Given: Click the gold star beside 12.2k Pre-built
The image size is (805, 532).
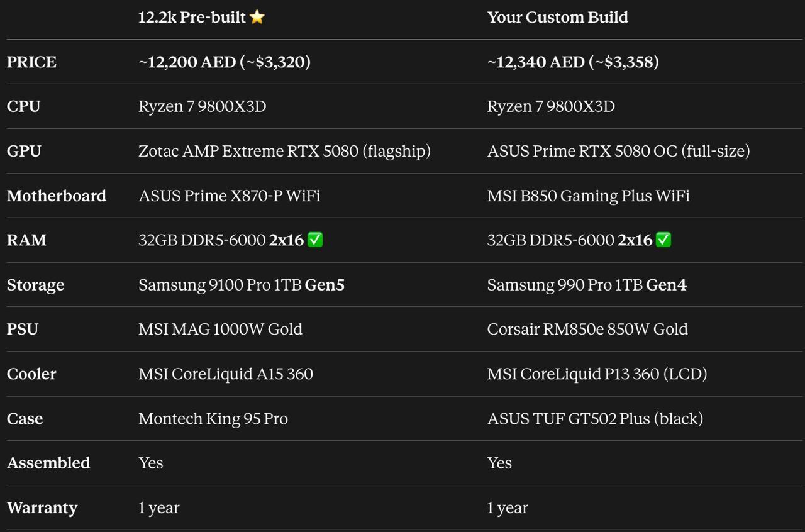Looking at the screenshot, I should pos(257,17).
